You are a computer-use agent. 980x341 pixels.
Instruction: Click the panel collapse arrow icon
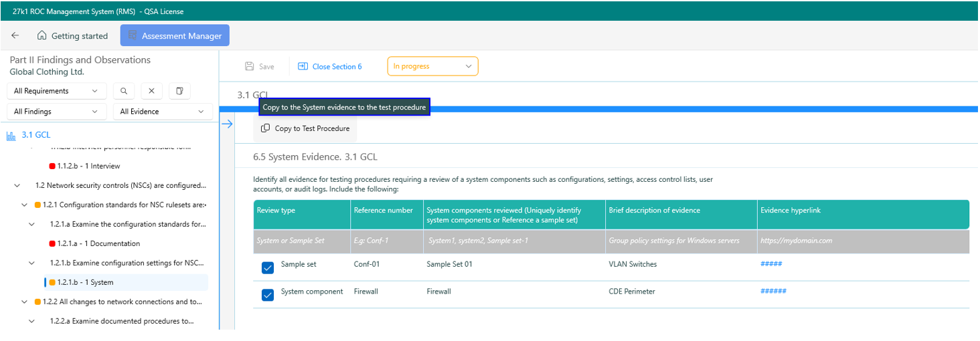coord(227,124)
